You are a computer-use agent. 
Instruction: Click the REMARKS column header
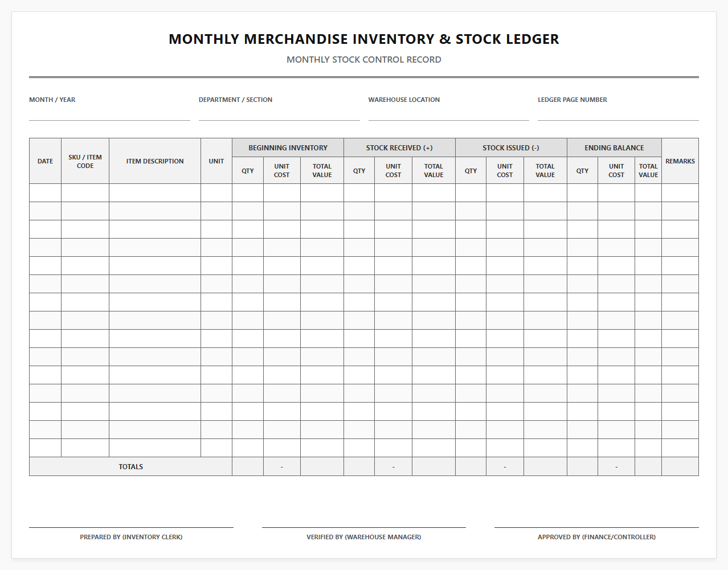[680, 161]
